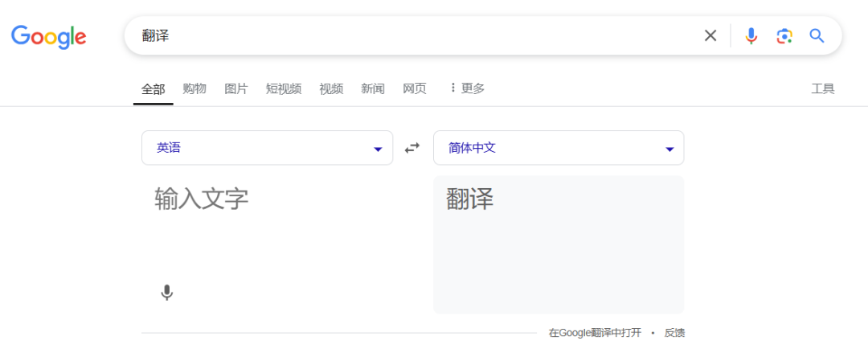The image size is (868, 357).
Task: Open the 简体中文 target language dropdown
Action: click(x=559, y=148)
